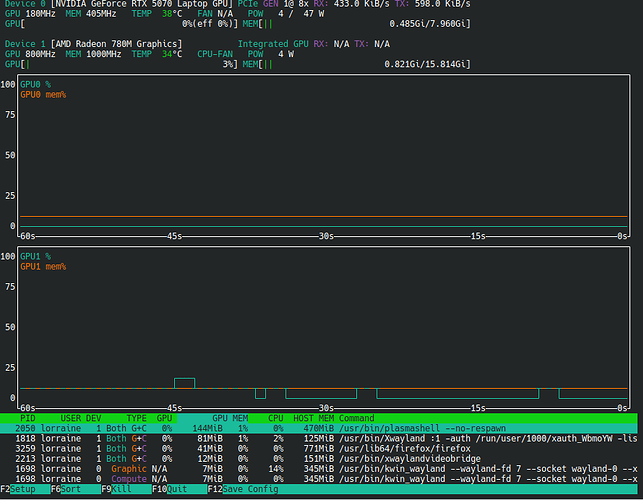643x500 pixels.
Task: Select F10 Quit in bottom bar
Action: click(180, 489)
